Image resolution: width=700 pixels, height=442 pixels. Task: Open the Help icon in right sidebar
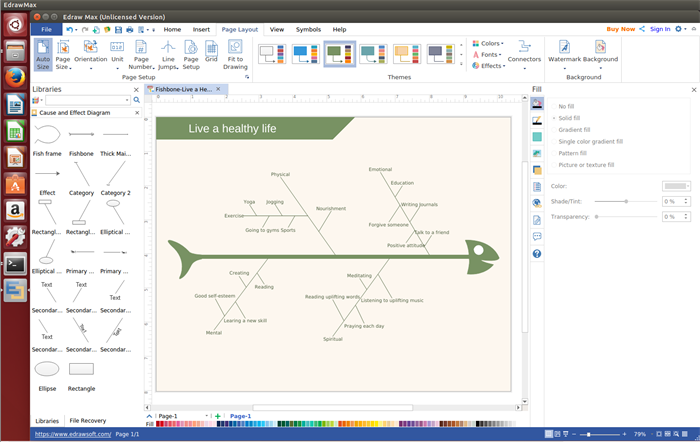point(537,254)
